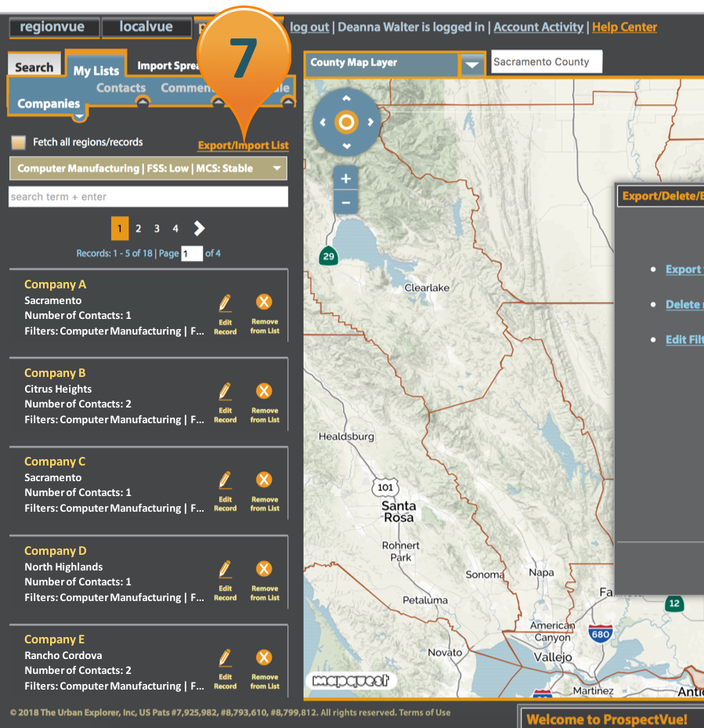Open Computer Manufacturing list dropdown
The width and height of the screenshot is (704, 728).
(x=148, y=168)
